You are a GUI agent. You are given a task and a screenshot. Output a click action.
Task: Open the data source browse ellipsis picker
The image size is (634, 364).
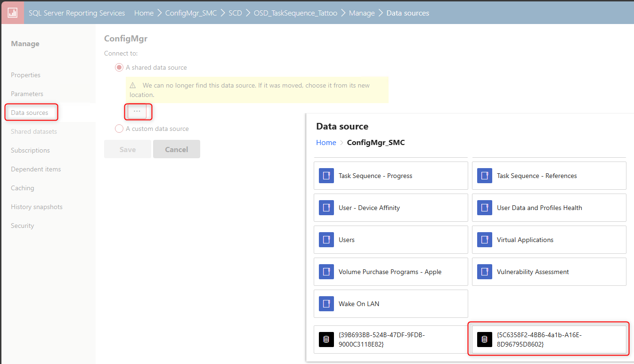coord(138,111)
